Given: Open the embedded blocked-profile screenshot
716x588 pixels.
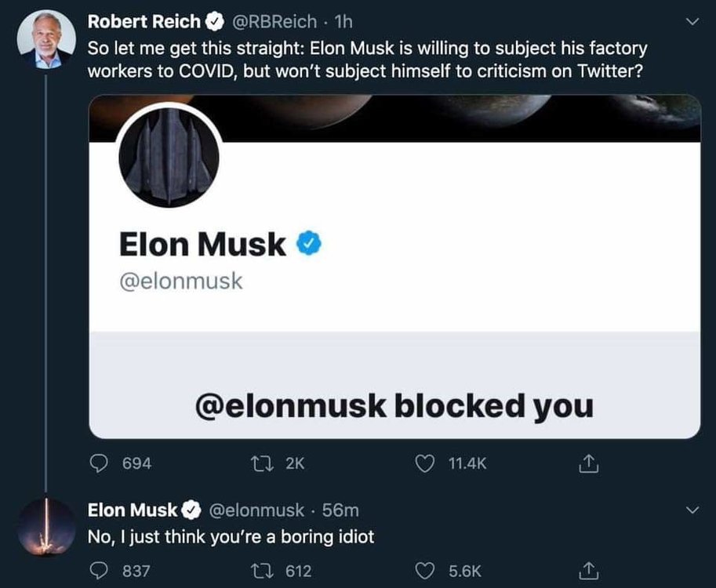Looking at the screenshot, I should pyautogui.click(x=394, y=267).
